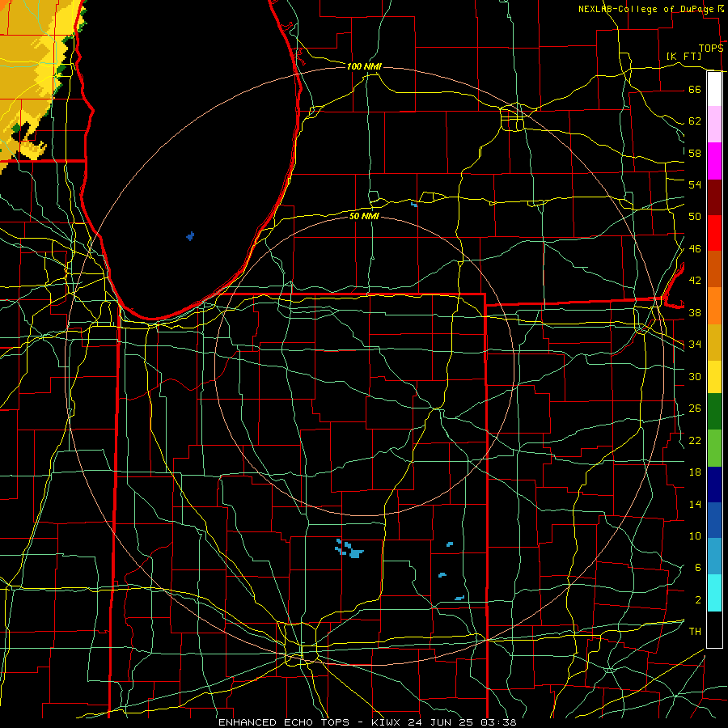728x728 pixels.
Task: Click the "TOPS" legend heading
Action: point(711,49)
